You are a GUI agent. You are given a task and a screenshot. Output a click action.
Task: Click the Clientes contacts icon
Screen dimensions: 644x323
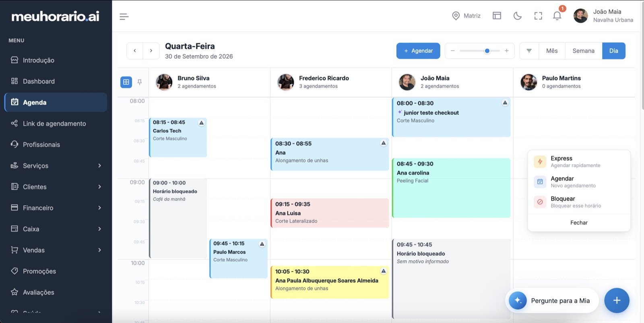coord(14,186)
